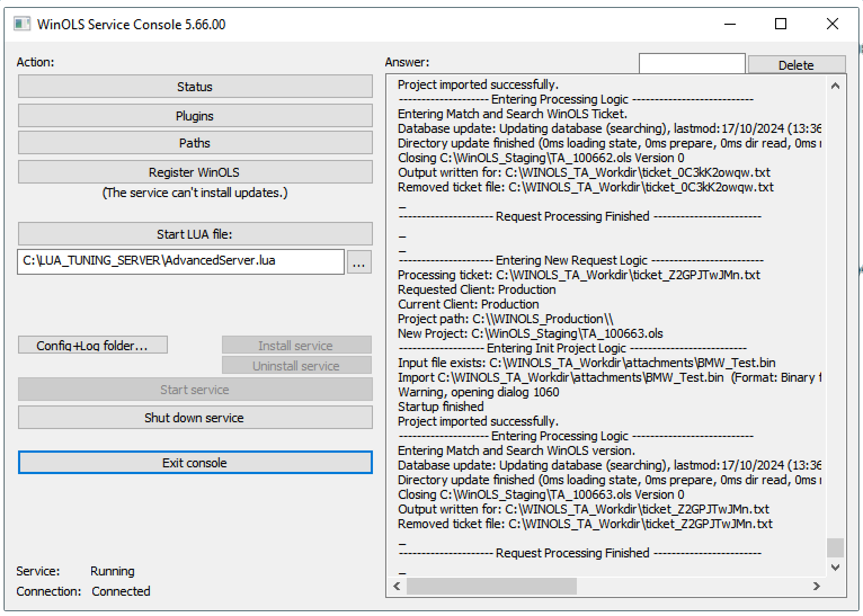The height and width of the screenshot is (616, 863).
Task: Open the Config+Log folder
Action: tap(92, 345)
